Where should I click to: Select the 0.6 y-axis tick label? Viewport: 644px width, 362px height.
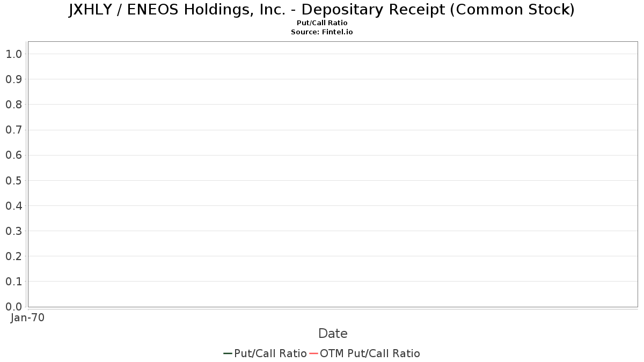13,156
